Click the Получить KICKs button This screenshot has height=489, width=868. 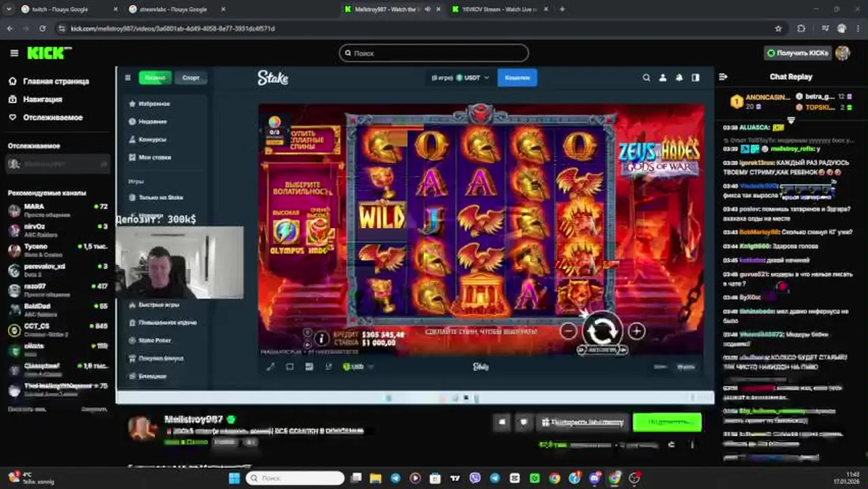coord(797,53)
